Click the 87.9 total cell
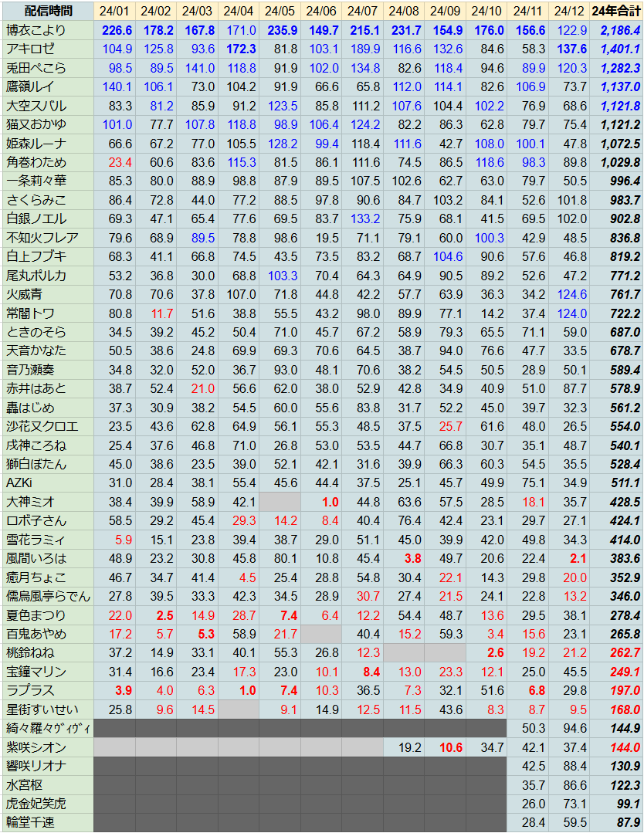644x833 pixels. click(616, 822)
